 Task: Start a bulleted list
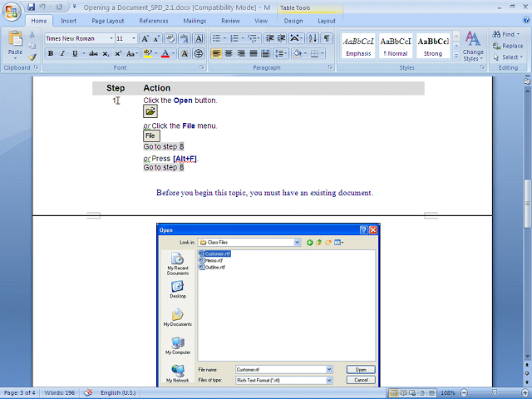[x=216, y=38]
